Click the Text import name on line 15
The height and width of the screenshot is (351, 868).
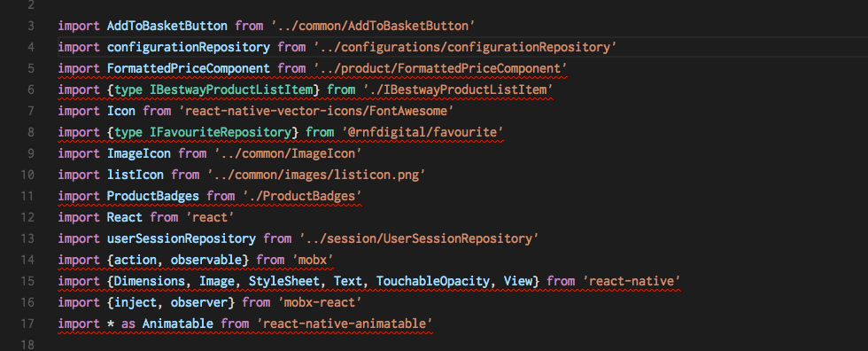pos(348,281)
